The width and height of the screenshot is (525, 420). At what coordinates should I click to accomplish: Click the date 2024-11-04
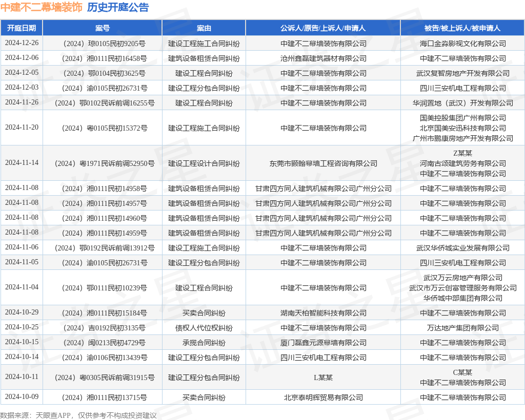(22, 287)
